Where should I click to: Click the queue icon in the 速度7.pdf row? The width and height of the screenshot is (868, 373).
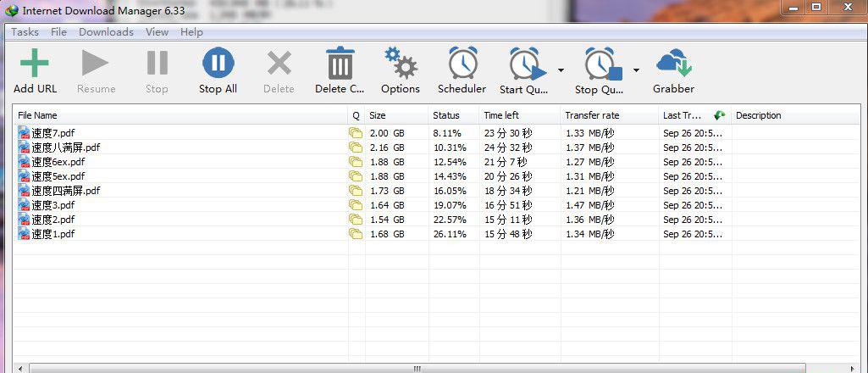[x=356, y=133]
